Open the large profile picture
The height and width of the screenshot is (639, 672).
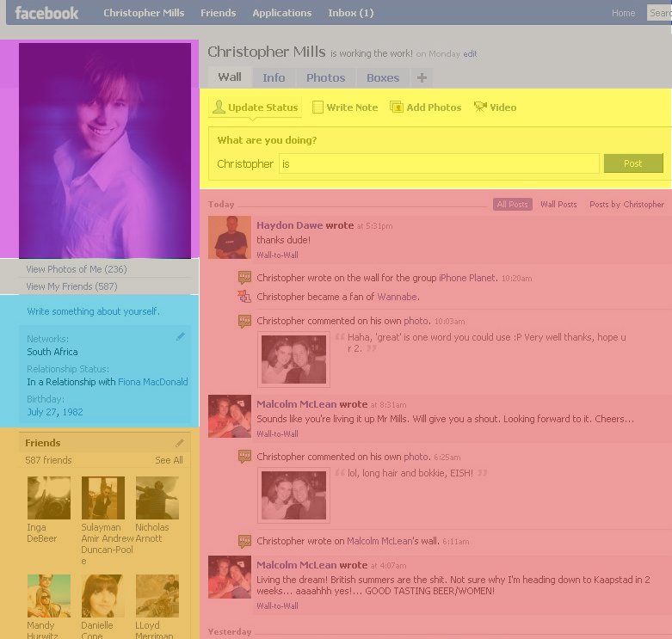coord(105,151)
